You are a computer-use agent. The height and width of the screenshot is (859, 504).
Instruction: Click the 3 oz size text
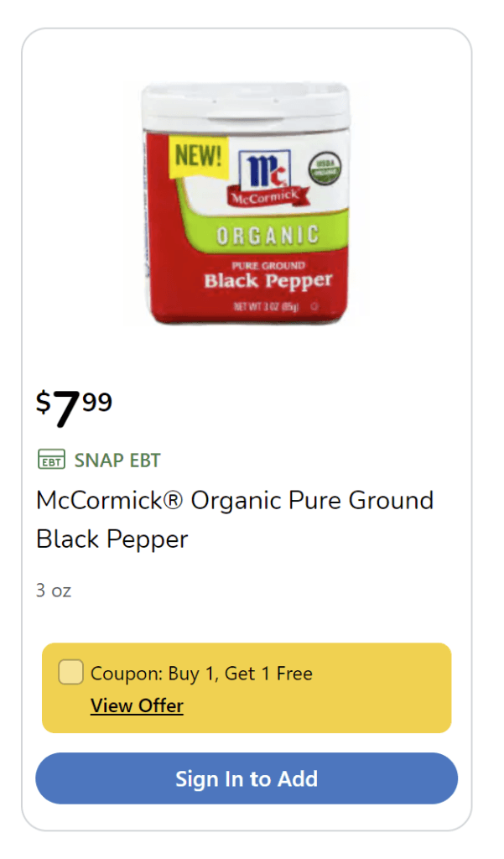[x=54, y=590]
